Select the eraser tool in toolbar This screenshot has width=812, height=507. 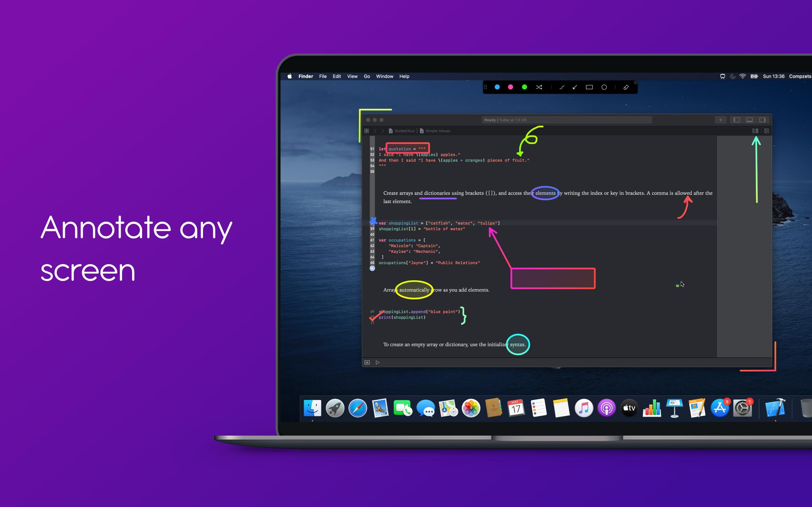pos(627,87)
